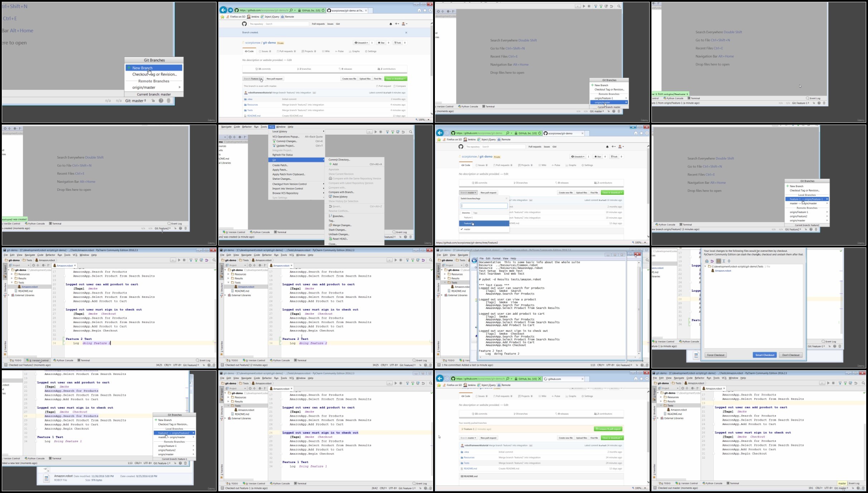The height and width of the screenshot is (493, 868).
Task: Collapse Tests path node in Smart Checkout dialog
Action: coord(705,267)
